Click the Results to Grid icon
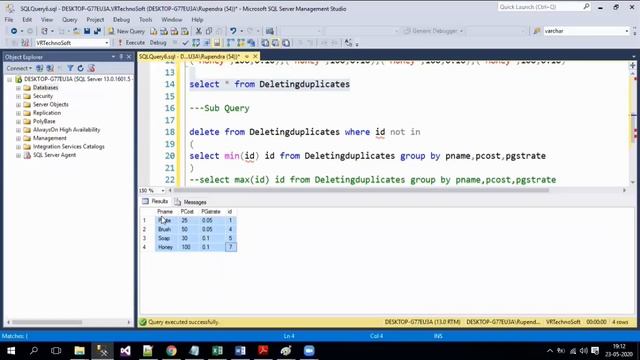 276,42
